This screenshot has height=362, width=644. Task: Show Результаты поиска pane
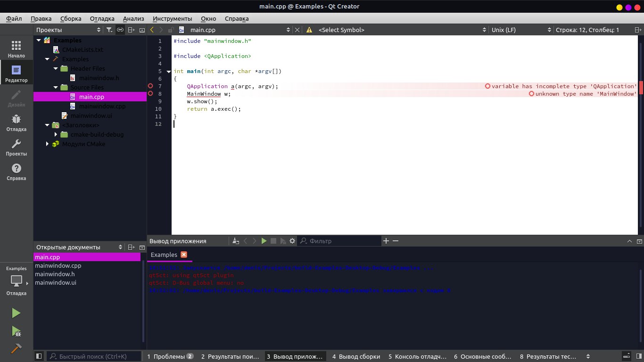(230, 356)
